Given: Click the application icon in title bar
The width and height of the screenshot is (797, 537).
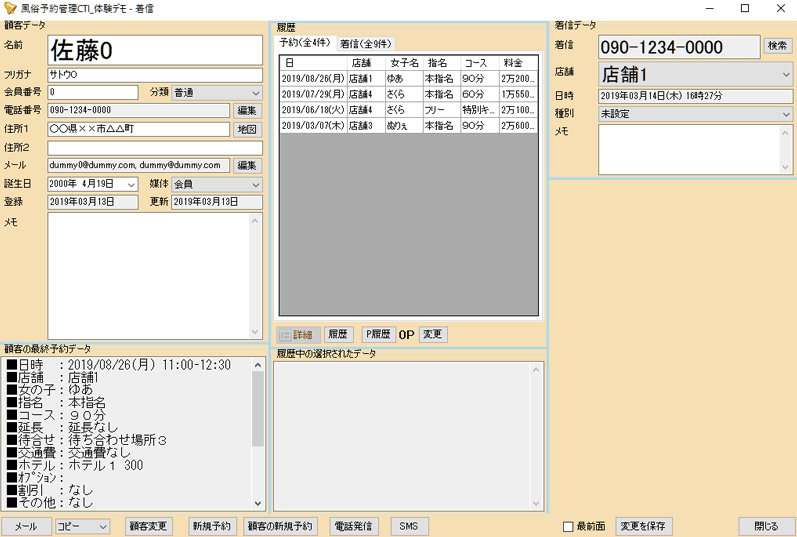Looking at the screenshot, I should (10, 8).
